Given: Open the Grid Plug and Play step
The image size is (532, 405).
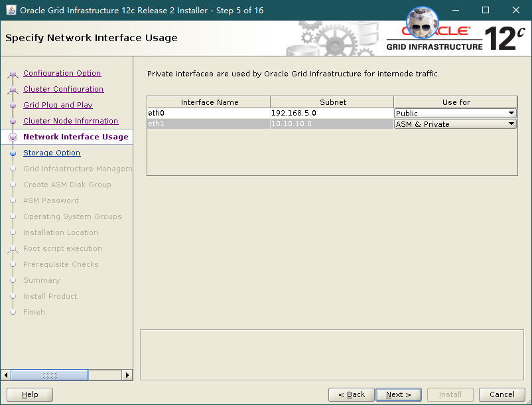Looking at the screenshot, I should pyautogui.click(x=58, y=105).
